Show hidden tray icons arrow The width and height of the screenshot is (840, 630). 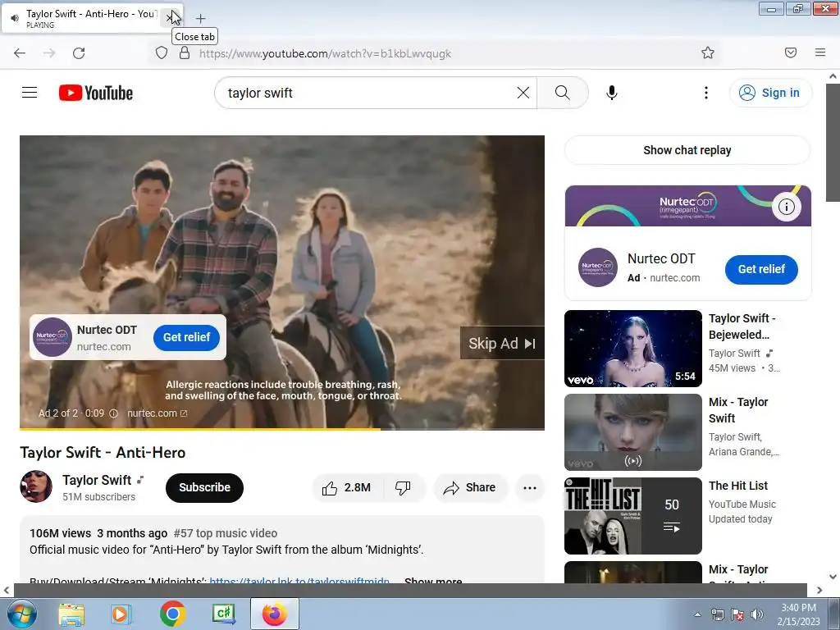coord(697,614)
